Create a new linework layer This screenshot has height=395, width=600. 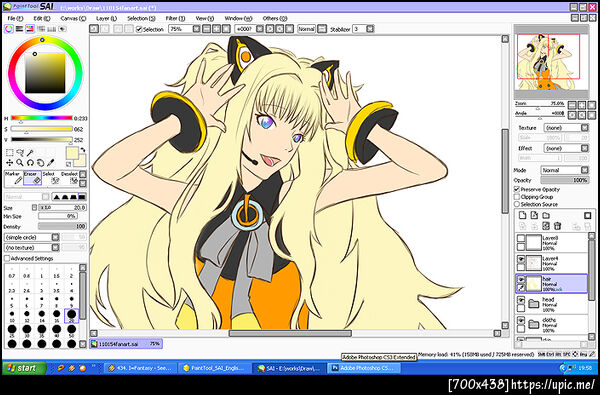(x=534, y=215)
